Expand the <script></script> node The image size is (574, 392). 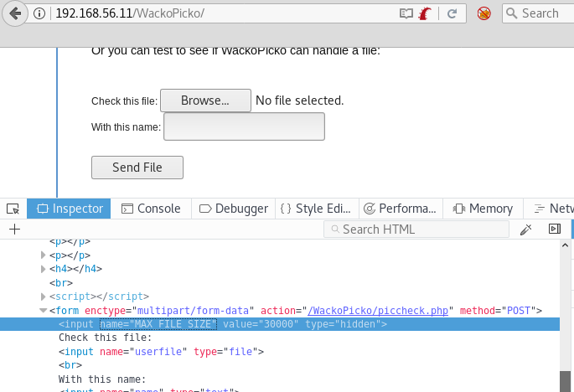coord(43,297)
